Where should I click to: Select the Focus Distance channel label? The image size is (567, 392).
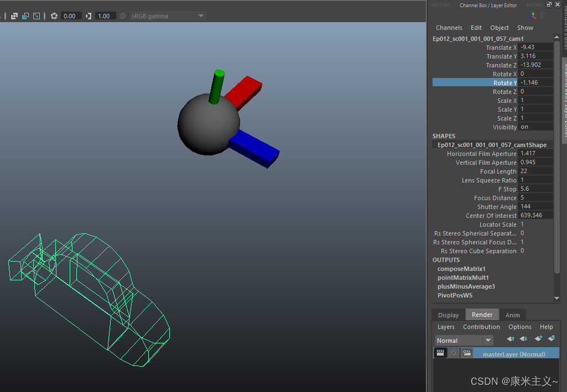pos(495,198)
